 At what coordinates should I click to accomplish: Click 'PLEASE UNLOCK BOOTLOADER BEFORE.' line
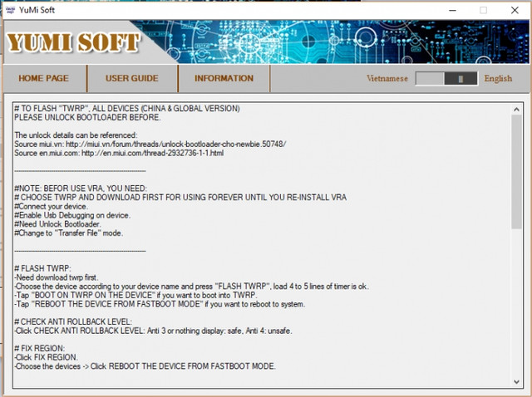87,117
